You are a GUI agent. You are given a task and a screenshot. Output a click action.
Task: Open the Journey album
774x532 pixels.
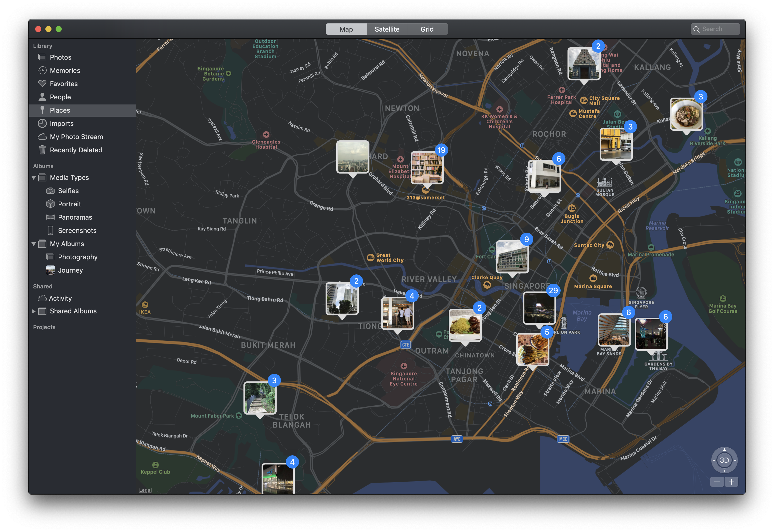(70, 270)
